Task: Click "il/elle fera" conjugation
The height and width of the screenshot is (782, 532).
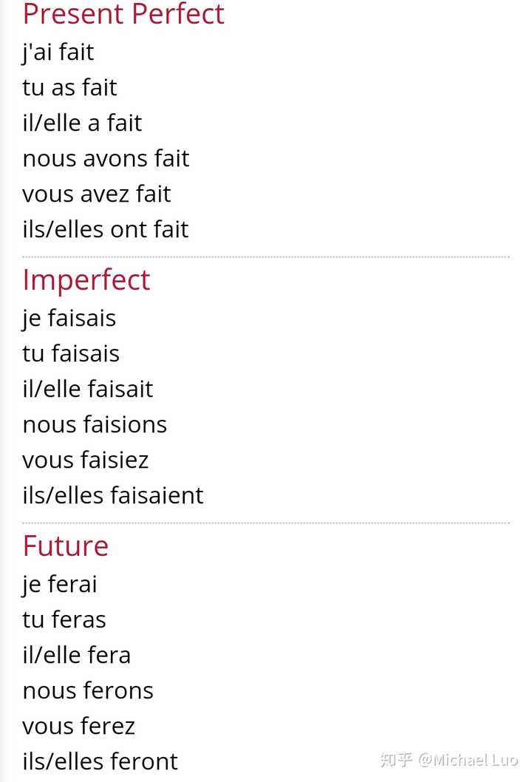Action: point(77,656)
